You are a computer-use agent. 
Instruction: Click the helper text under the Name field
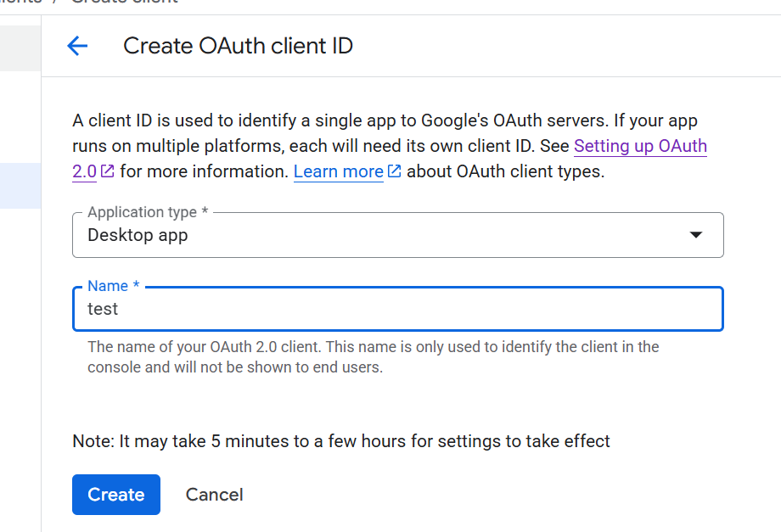pyautogui.click(x=373, y=357)
